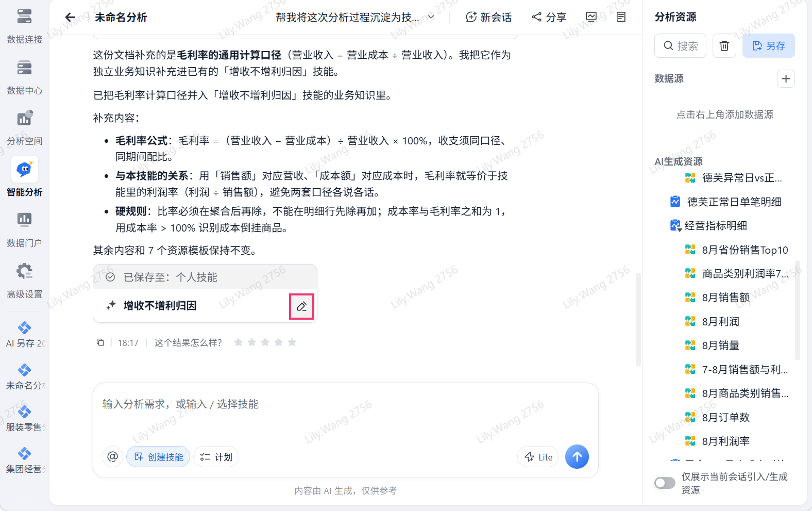Screen dimensions: 812x511
Task: Click the trash delete icon in 分析资源
Action: click(x=724, y=46)
